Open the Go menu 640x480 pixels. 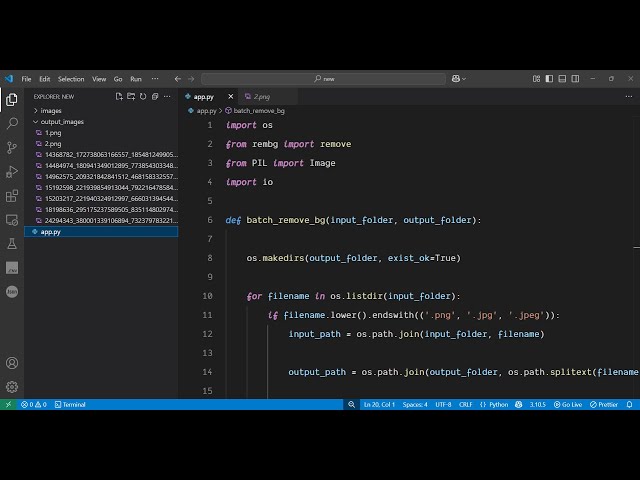tap(118, 79)
